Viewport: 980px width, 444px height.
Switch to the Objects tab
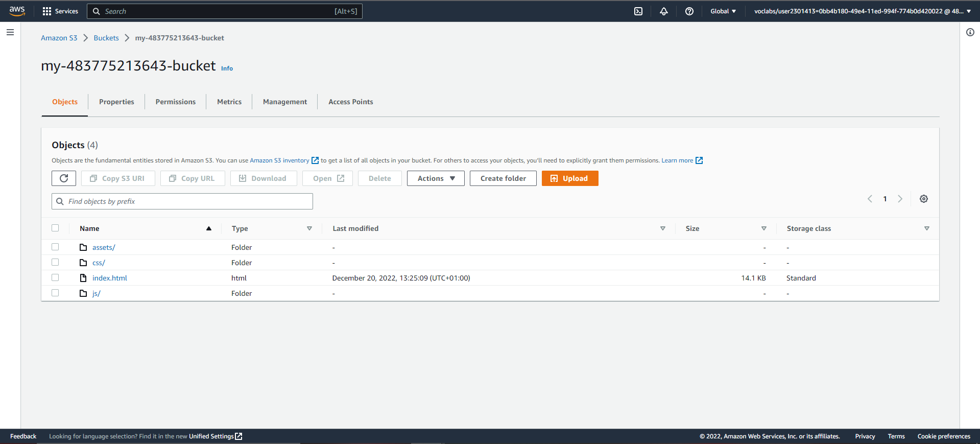pos(65,102)
